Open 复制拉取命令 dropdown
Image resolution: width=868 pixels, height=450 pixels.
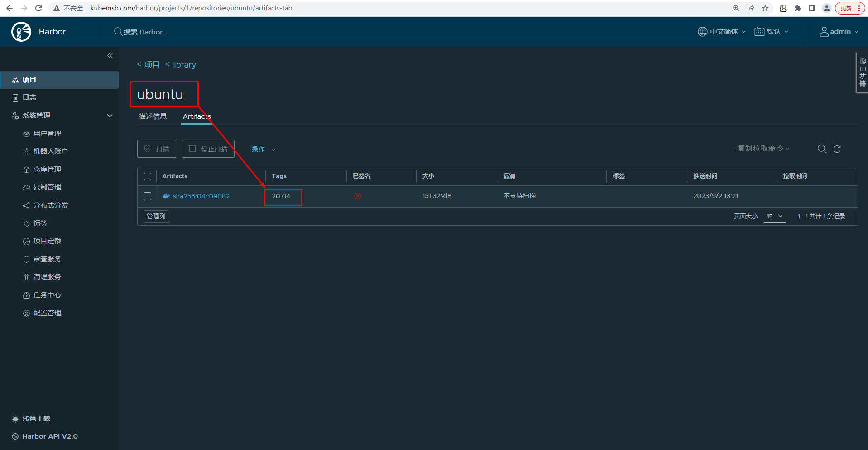click(763, 149)
